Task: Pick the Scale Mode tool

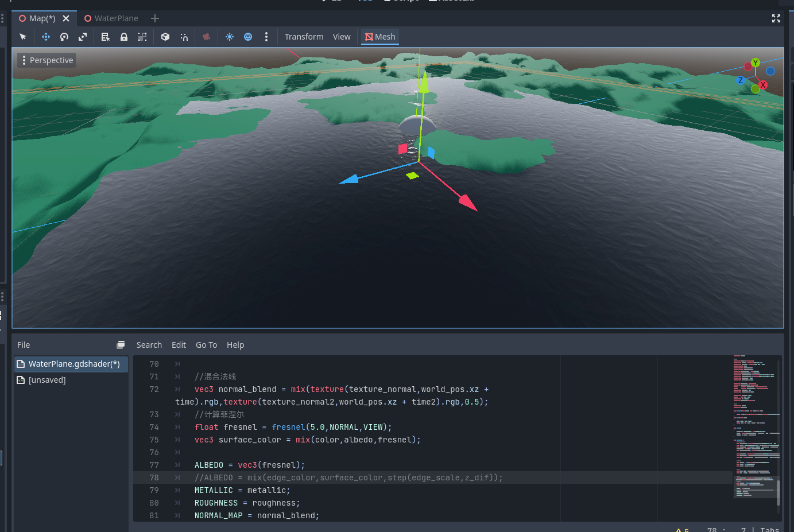Action: coord(83,37)
